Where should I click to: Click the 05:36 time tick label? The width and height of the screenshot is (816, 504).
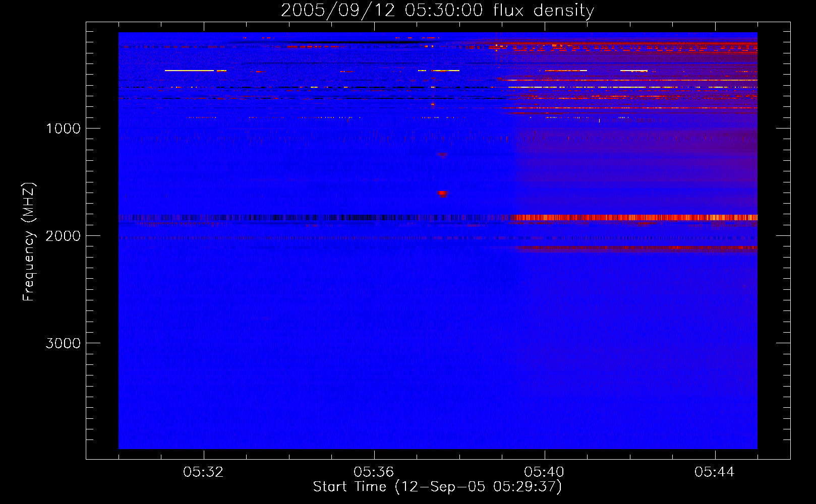pos(374,472)
